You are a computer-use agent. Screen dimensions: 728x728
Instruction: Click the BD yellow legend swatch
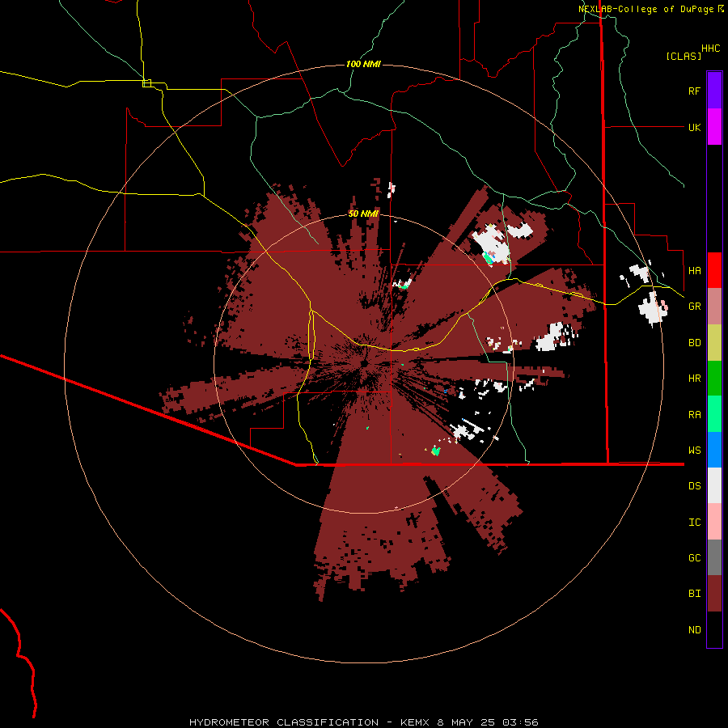714,343
